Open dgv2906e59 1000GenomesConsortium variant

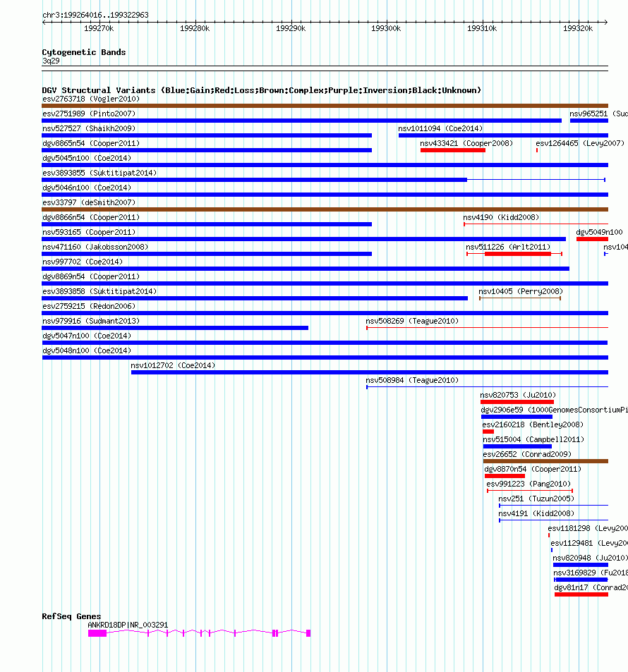pos(554,410)
